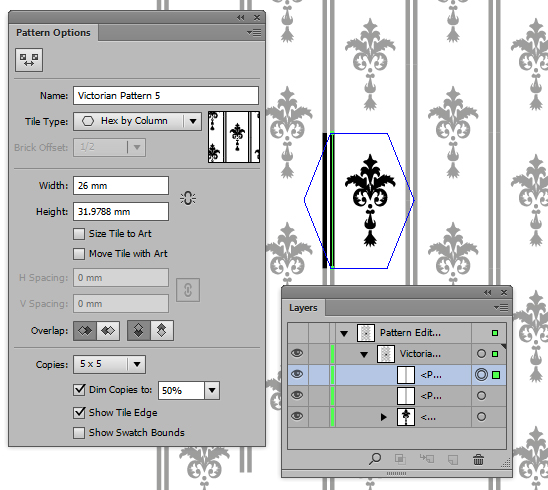This screenshot has height=490, width=548.
Task: Check Show Swatch Bounds option
Action: 79,433
